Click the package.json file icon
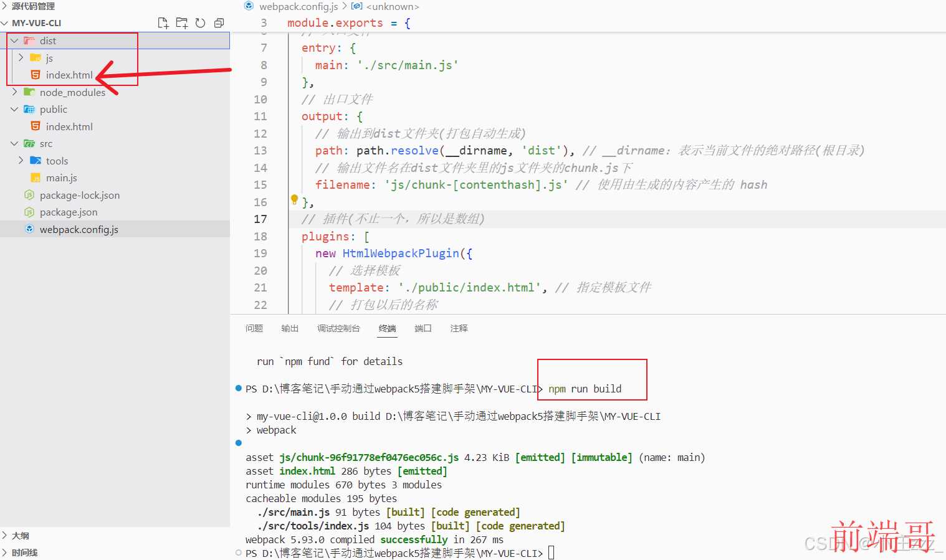This screenshot has height=560, width=946. pos(29,212)
